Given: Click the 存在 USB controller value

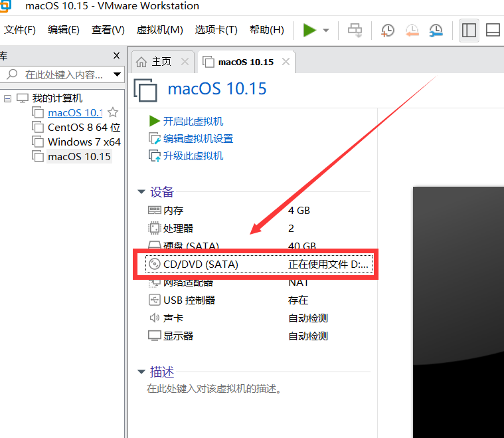Looking at the screenshot, I should coord(298,300).
